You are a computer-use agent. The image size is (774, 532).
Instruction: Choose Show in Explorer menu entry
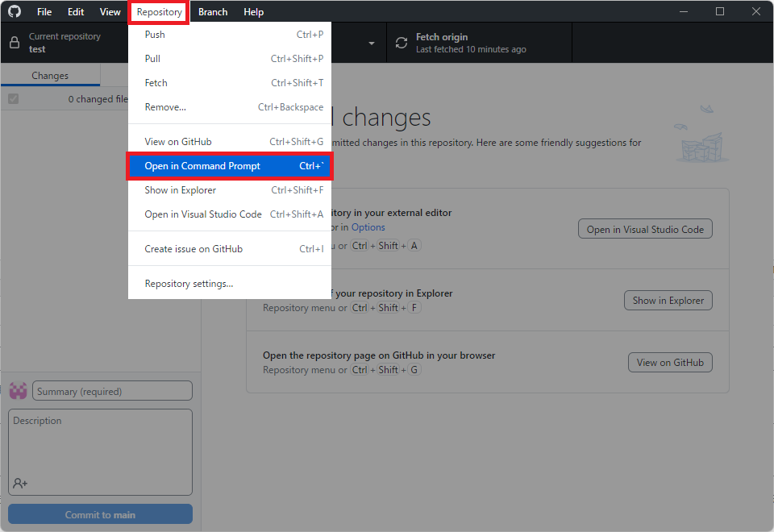click(230, 190)
